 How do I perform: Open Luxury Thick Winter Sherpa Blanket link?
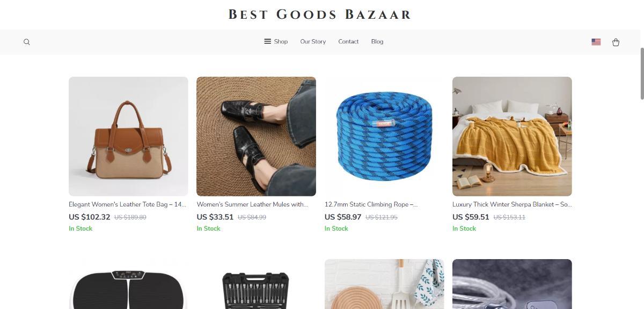tap(511, 204)
